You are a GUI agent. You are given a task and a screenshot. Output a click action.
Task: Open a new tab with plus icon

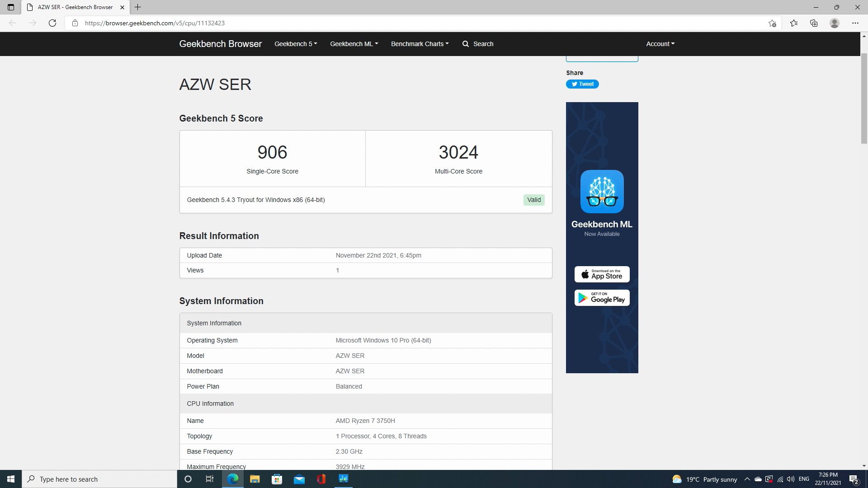tap(138, 7)
